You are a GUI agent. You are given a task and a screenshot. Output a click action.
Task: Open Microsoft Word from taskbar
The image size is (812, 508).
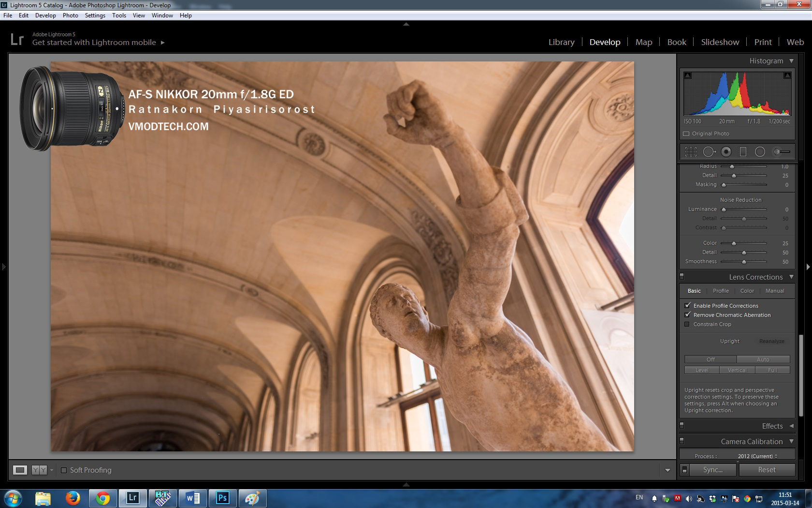[x=192, y=498]
